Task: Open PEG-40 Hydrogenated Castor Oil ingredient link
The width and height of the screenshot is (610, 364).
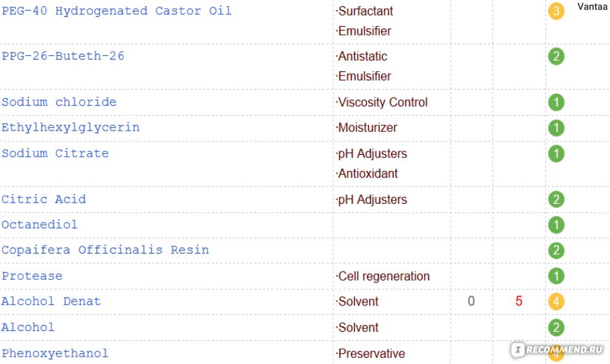Action: (116, 11)
